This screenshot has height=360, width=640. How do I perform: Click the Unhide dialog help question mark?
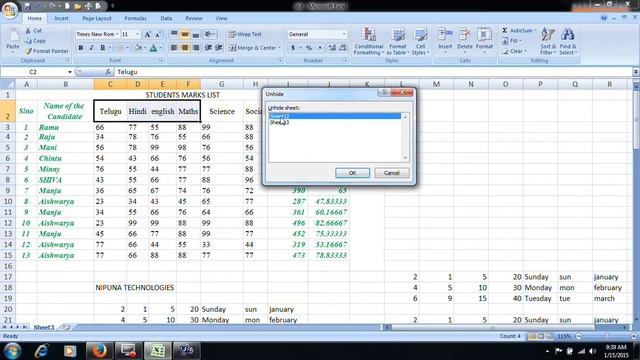tap(384, 93)
